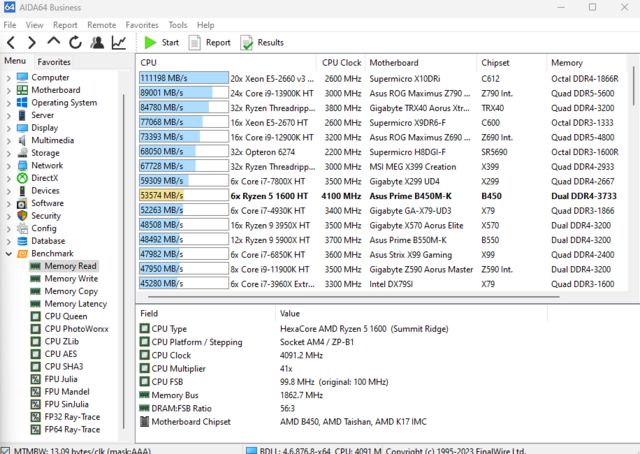Click the AIDA64 application logo icon

pos(9,7)
